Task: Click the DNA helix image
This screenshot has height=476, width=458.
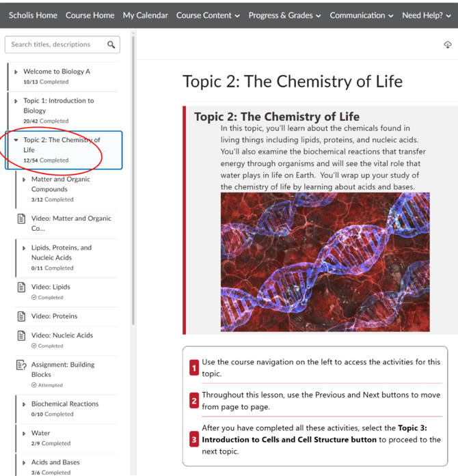Action: point(325,262)
